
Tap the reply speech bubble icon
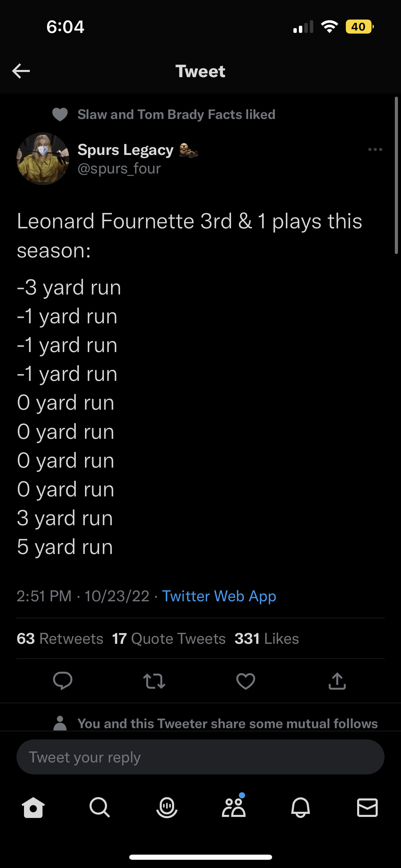(63, 681)
